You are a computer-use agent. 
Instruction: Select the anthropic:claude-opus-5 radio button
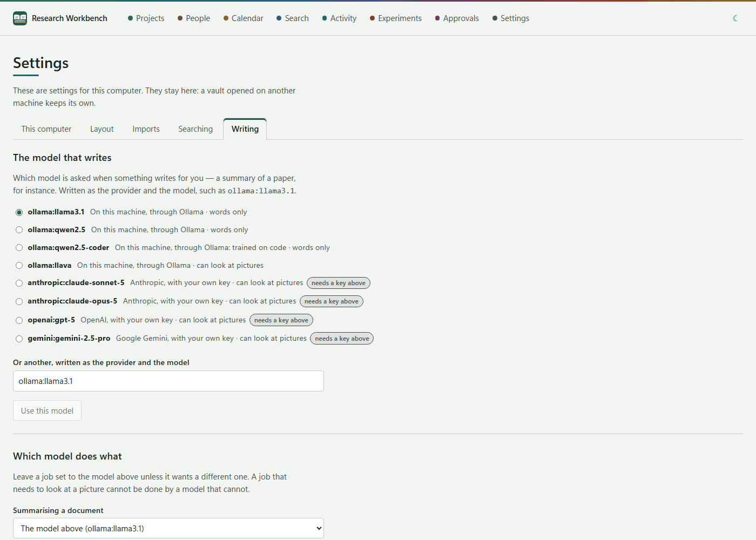(19, 301)
